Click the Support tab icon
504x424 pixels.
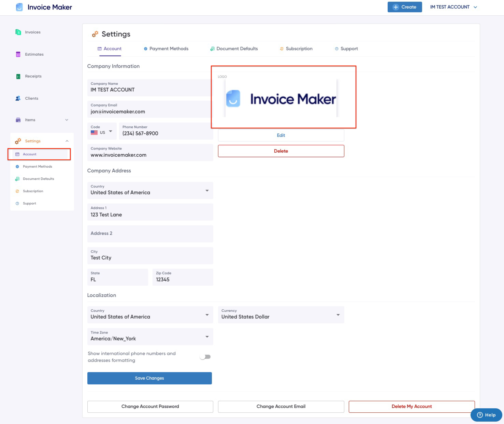click(x=337, y=49)
